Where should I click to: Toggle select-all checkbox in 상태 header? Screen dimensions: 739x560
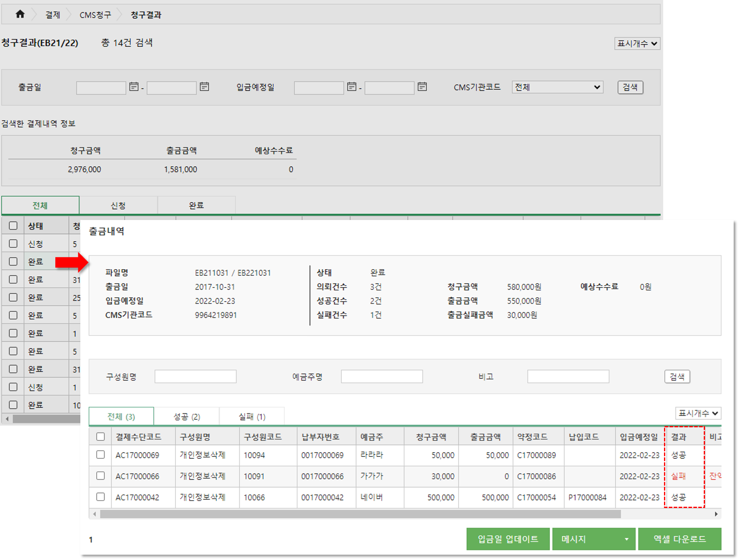pyautogui.click(x=13, y=226)
